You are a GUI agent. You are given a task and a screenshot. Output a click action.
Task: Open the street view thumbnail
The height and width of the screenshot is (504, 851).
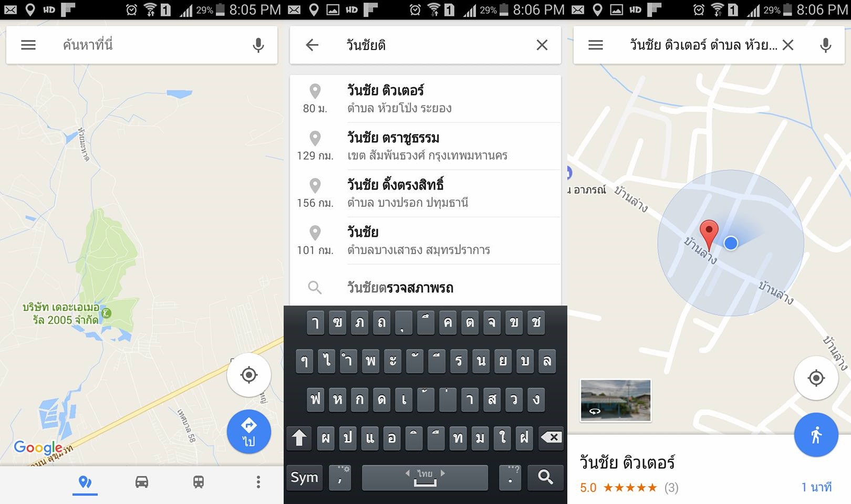[x=616, y=401]
